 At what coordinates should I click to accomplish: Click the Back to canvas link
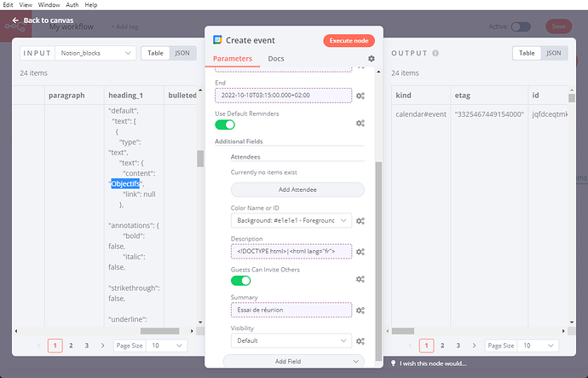click(x=49, y=20)
